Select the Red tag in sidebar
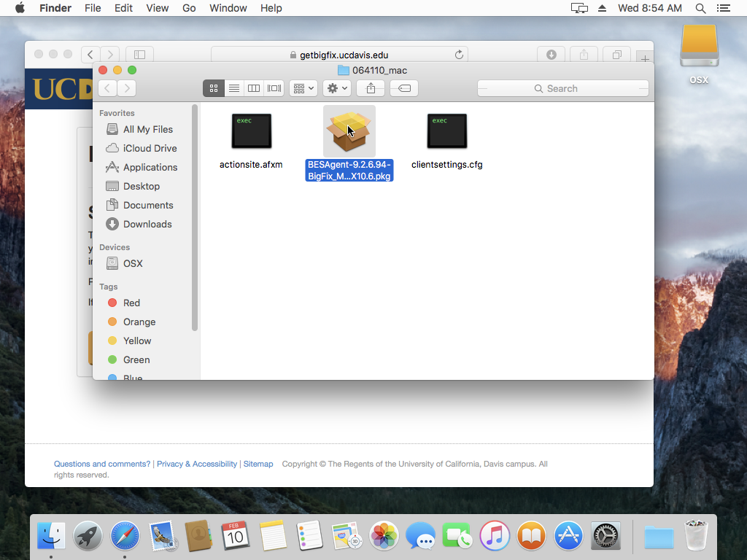747x560 pixels. (x=131, y=303)
